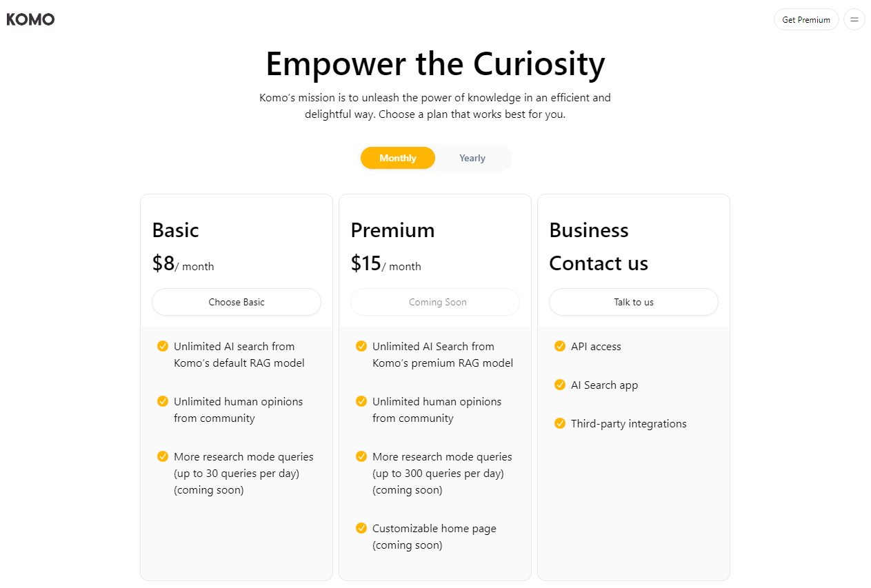Click checkmark next to 300 queries per day
The image size is (871, 588).
click(x=361, y=456)
